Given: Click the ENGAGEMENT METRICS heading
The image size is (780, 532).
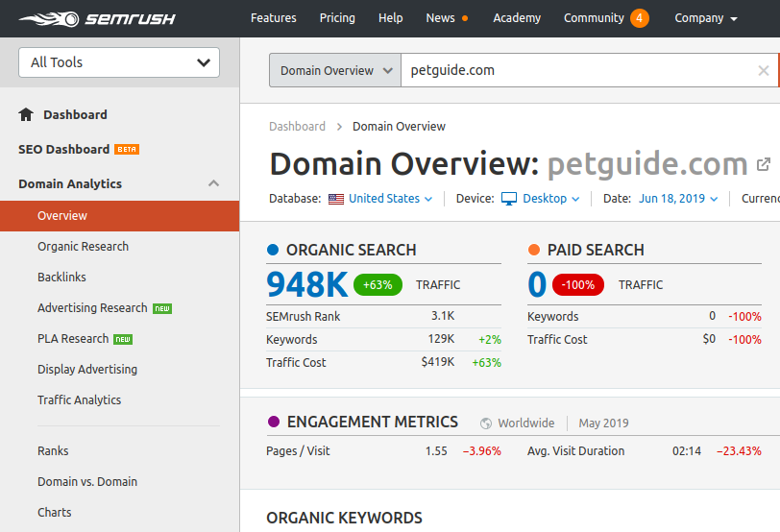Looking at the screenshot, I should pos(373,423).
